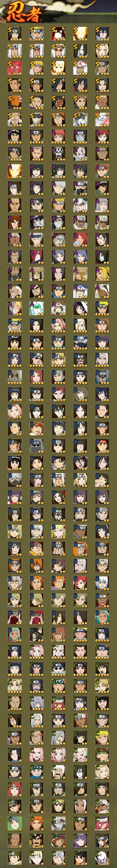Choose the Third Hokage wearing the 火 hat
The height and width of the screenshot is (868, 117).
pos(80,68)
